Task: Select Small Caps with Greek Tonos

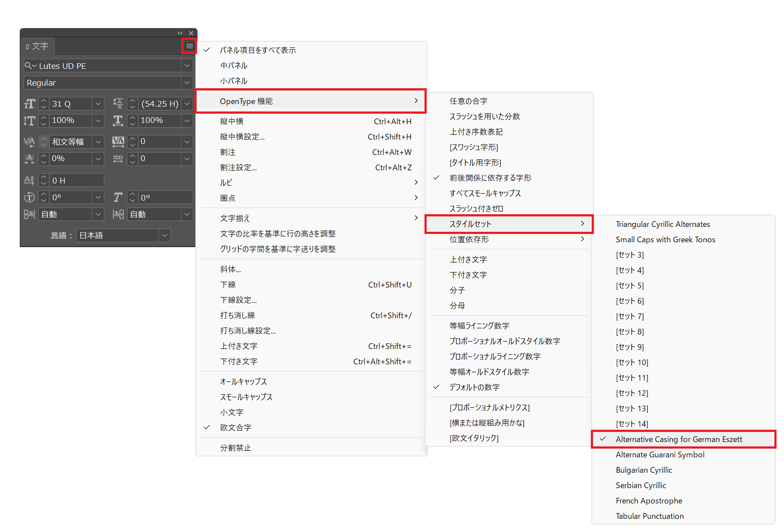Action: coord(665,240)
